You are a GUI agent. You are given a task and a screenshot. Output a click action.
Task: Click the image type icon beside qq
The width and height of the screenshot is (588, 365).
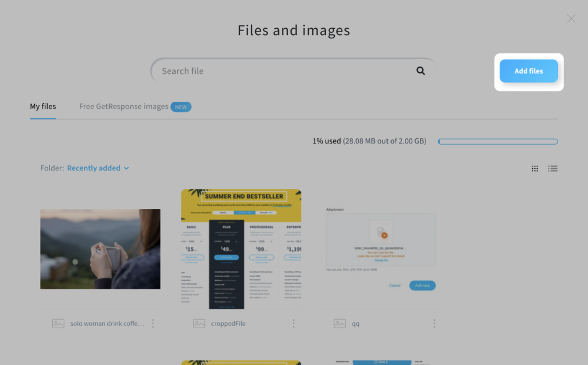[x=339, y=323]
